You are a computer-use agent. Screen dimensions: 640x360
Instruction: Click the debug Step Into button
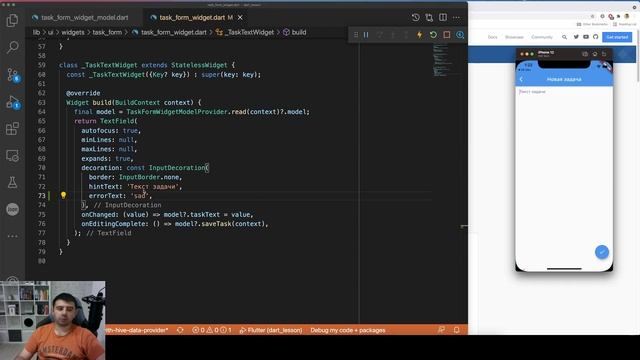(393, 35)
